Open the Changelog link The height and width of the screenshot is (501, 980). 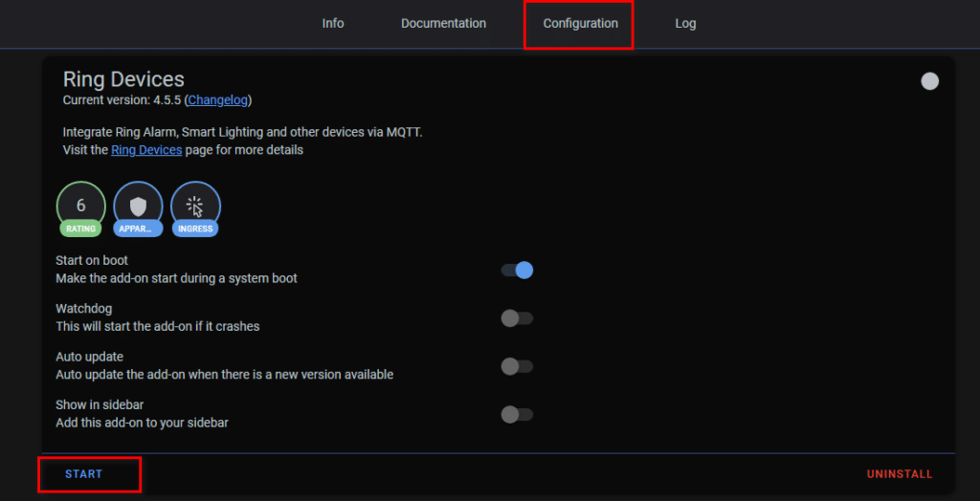(x=218, y=100)
